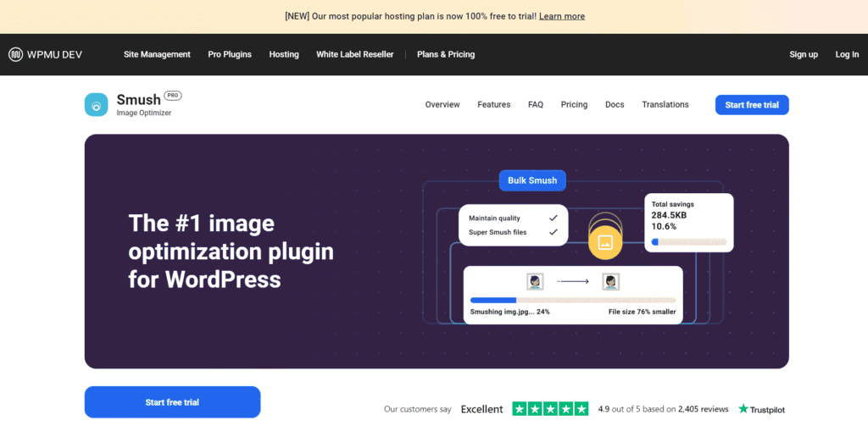The width and height of the screenshot is (868, 426).
Task: Click Image Optimizer subtitle
Action: coord(144,113)
